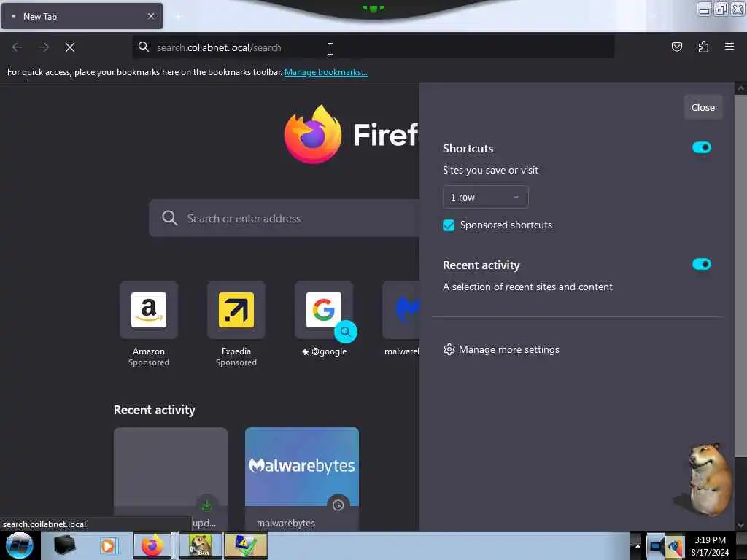Click the URL address bar field
Screen dimensions: 747x560
[x=373, y=47]
